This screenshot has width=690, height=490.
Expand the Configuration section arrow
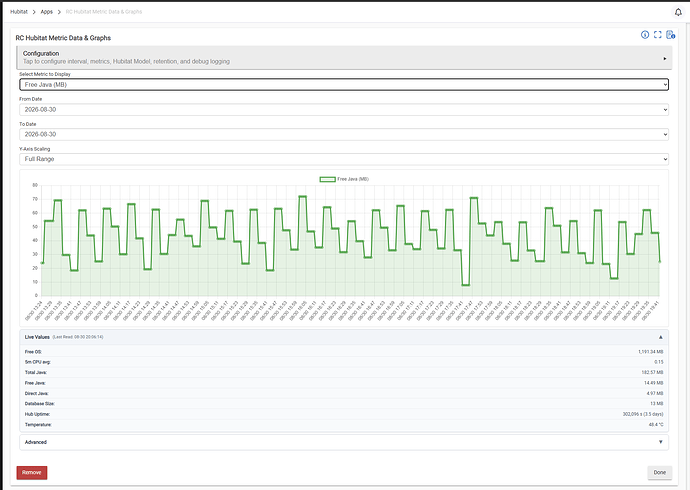pos(664,59)
